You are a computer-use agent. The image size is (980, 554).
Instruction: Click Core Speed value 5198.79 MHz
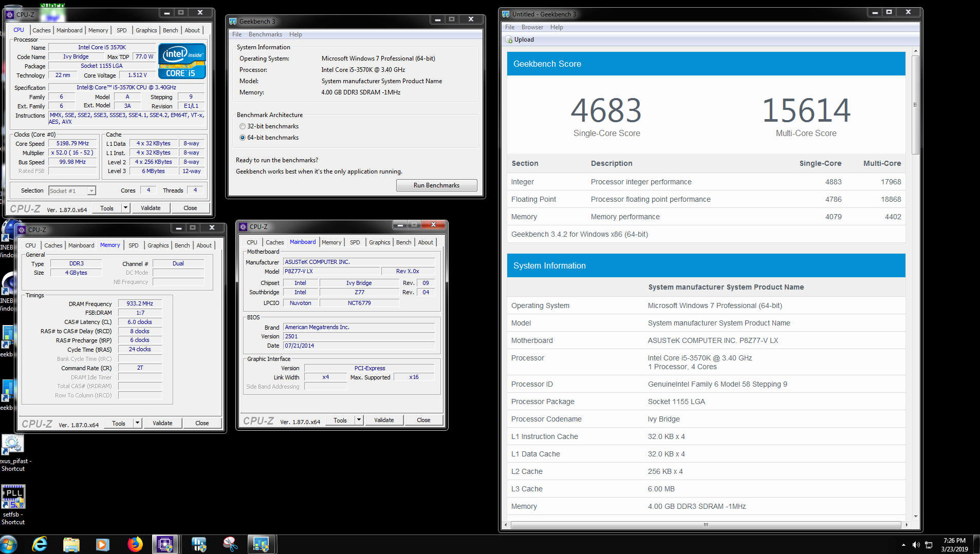pos(72,144)
